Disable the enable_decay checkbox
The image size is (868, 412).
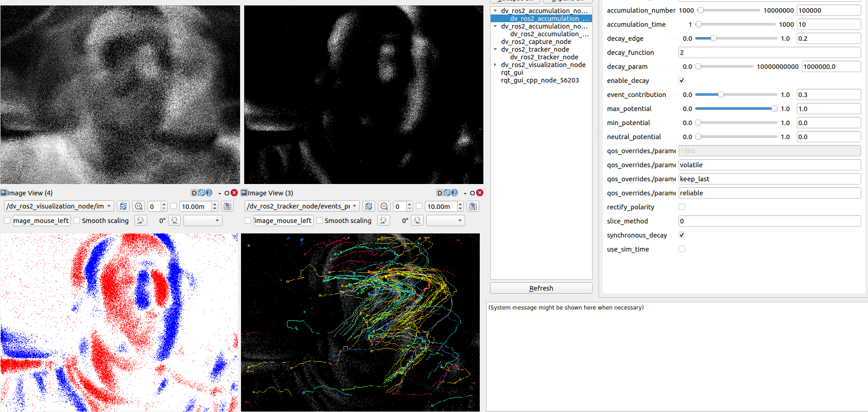pos(682,81)
